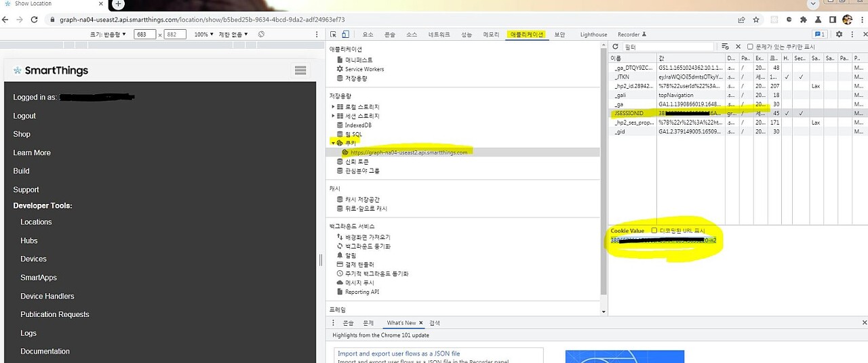The image size is (868, 363).
Task: Open the DevTools three-dot customize menu
Action: (x=851, y=35)
